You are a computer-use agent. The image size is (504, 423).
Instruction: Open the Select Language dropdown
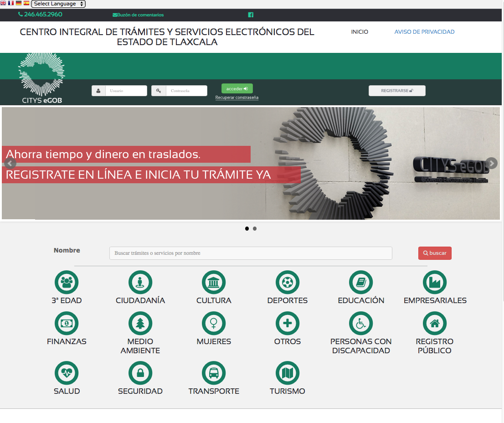click(x=58, y=4)
